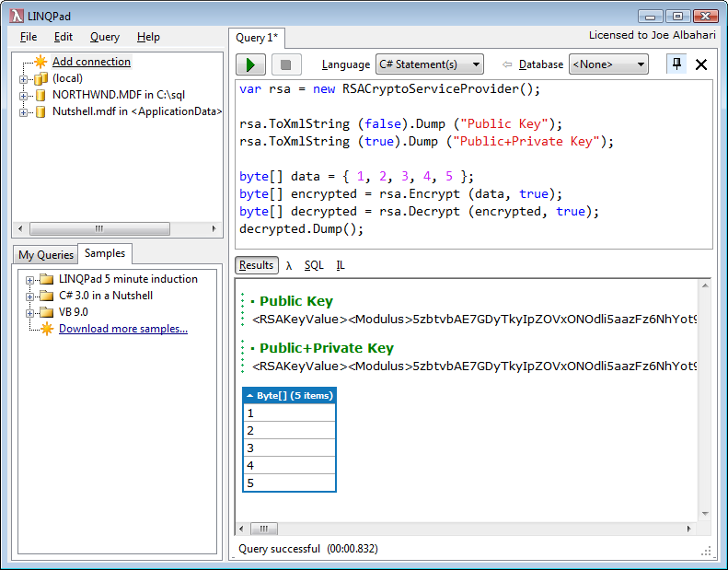Click the Add connection star icon
Screen dimensions: 728x570
(x=40, y=62)
